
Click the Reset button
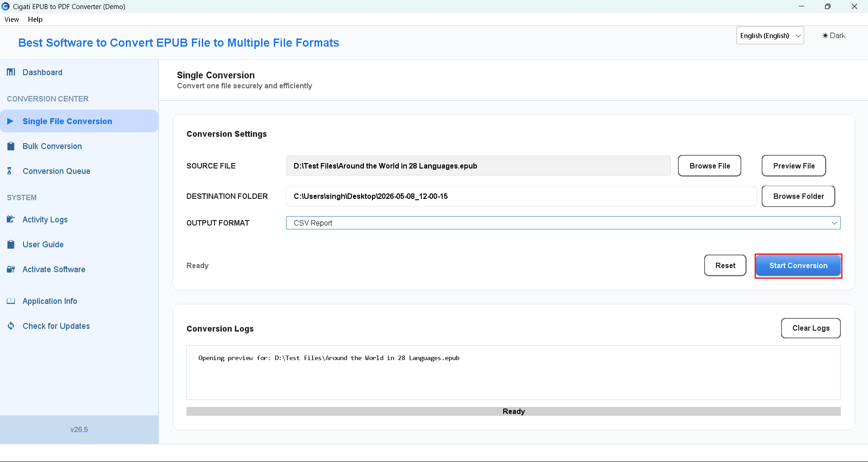coord(725,265)
